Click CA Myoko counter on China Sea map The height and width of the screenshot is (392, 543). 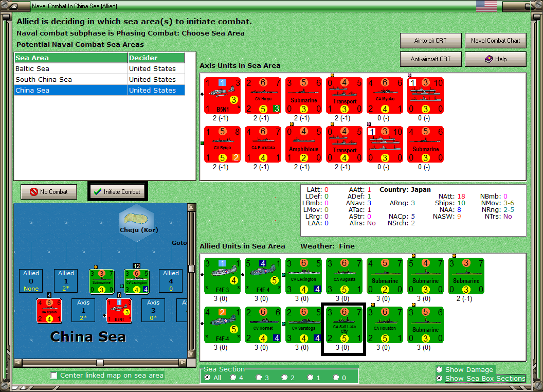pos(49,311)
